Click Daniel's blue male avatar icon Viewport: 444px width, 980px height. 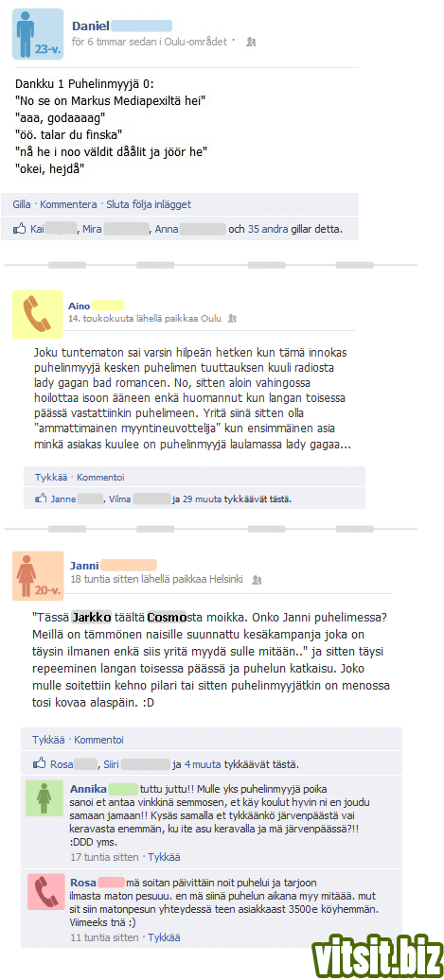(x=38, y=34)
